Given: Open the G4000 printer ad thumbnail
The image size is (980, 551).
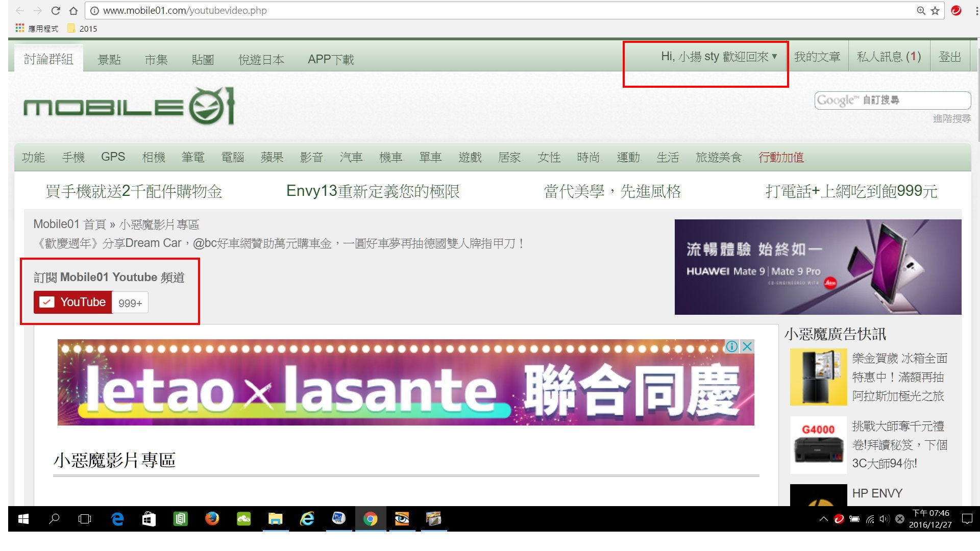Looking at the screenshot, I should pos(818,445).
